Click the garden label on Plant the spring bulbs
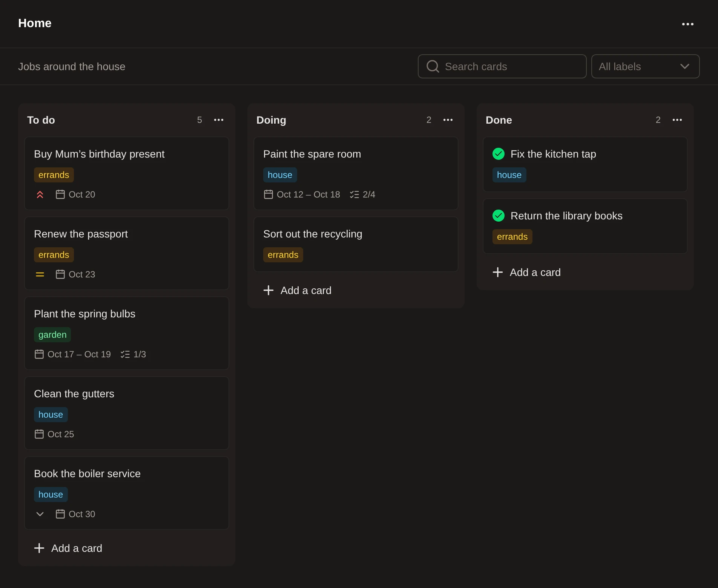718x588 pixels. pyautogui.click(x=52, y=335)
